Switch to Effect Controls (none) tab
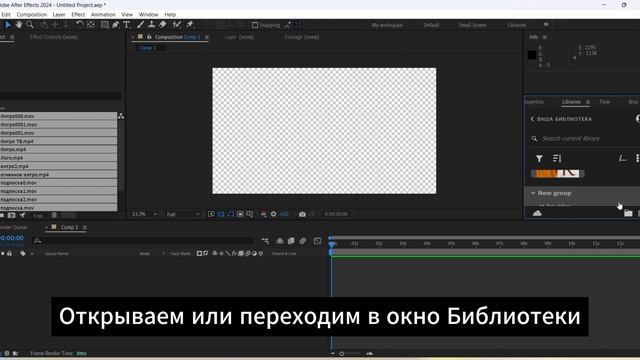 [53, 37]
